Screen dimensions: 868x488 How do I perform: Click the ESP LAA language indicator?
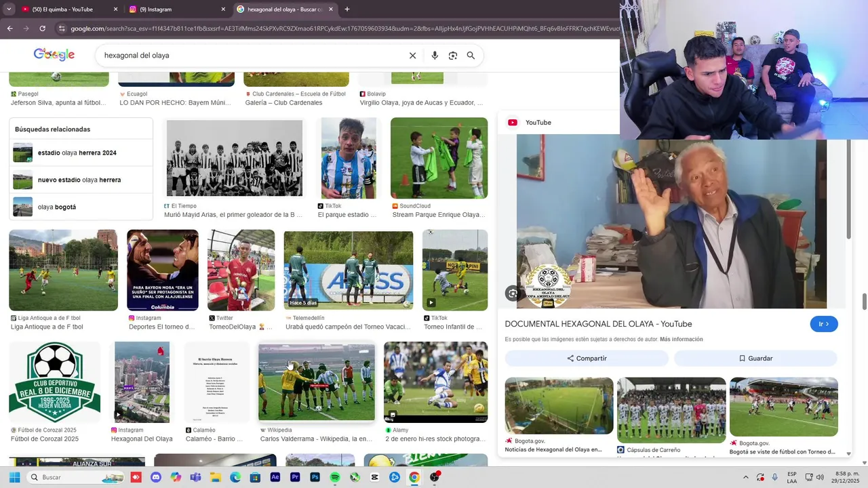click(x=792, y=477)
